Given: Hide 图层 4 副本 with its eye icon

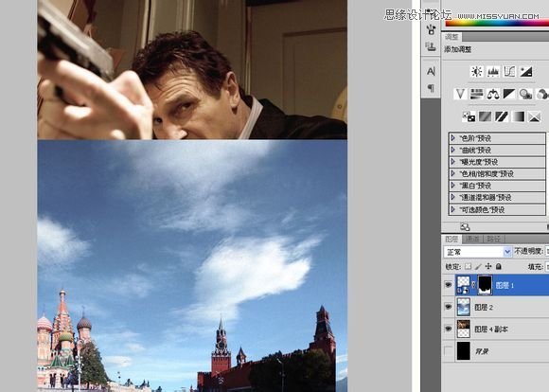Looking at the screenshot, I should [x=448, y=329].
